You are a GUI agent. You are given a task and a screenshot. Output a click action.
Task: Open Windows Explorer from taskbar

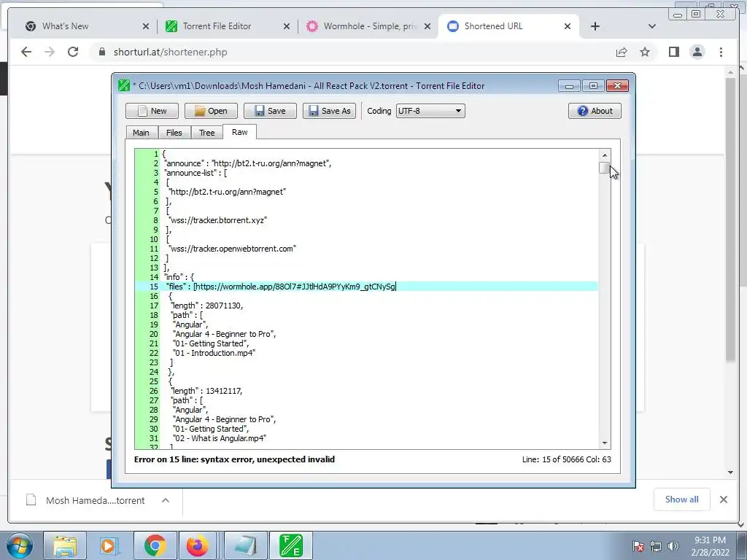pos(65,545)
